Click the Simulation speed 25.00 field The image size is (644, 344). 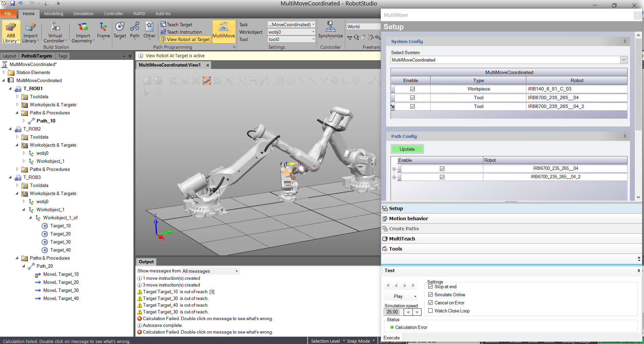click(393, 312)
